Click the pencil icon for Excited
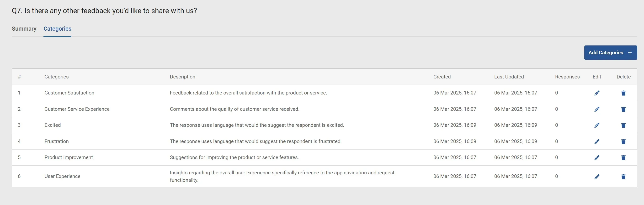The width and height of the screenshot is (644, 205). click(x=597, y=125)
